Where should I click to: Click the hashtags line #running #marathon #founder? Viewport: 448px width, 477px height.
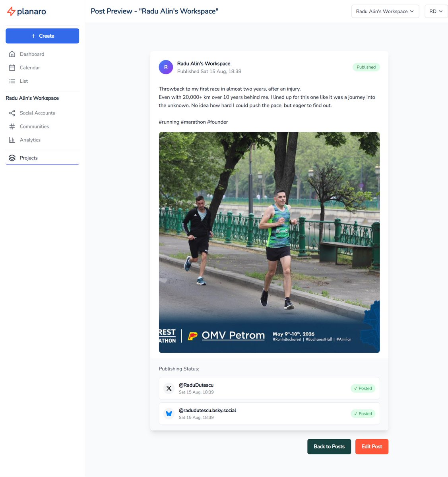click(x=193, y=122)
